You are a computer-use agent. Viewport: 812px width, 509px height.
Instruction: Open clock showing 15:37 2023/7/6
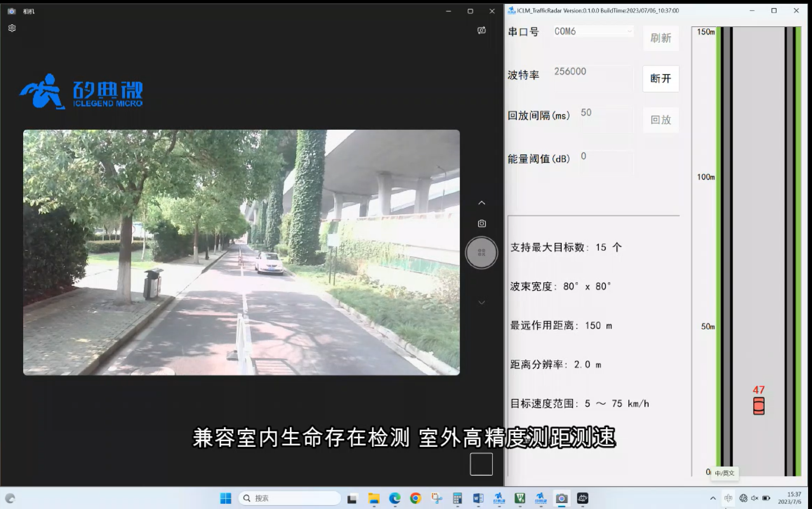coord(790,498)
